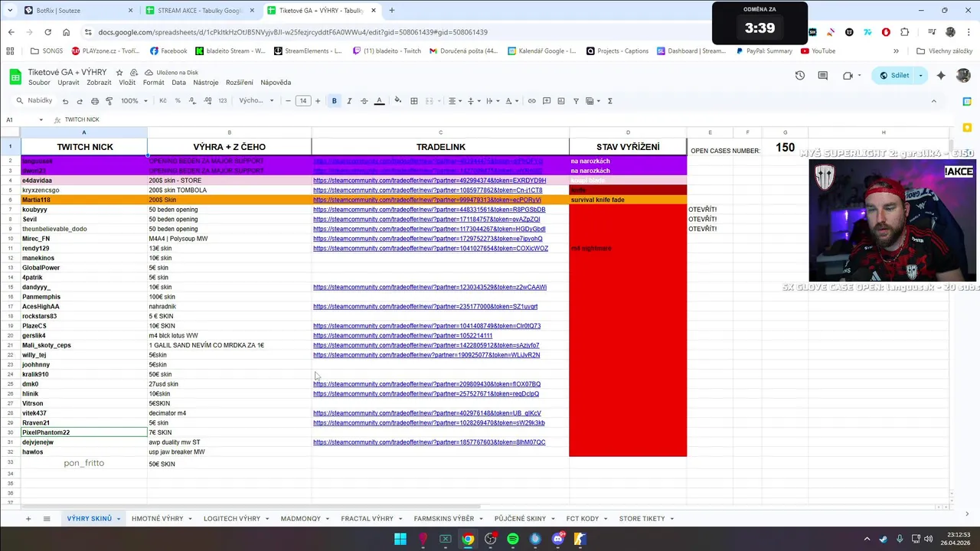Open the Nabídky menu search box

pyautogui.click(x=34, y=101)
